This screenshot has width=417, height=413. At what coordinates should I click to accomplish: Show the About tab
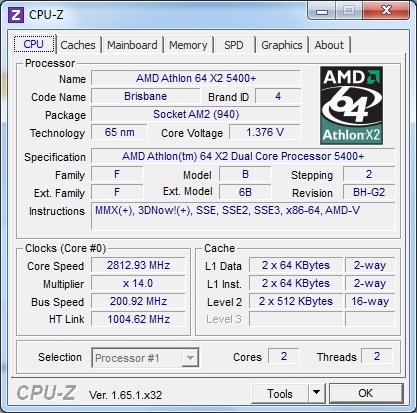click(329, 45)
